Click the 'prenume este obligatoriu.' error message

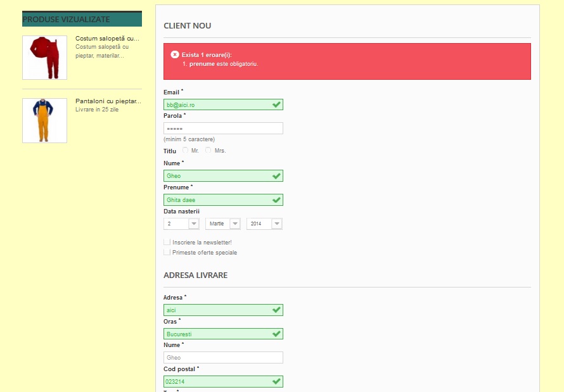point(224,64)
